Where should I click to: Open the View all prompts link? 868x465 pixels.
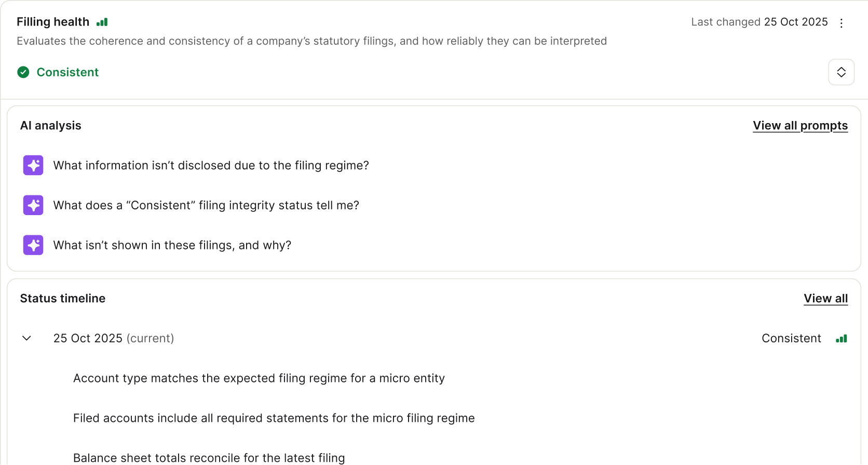click(x=800, y=126)
